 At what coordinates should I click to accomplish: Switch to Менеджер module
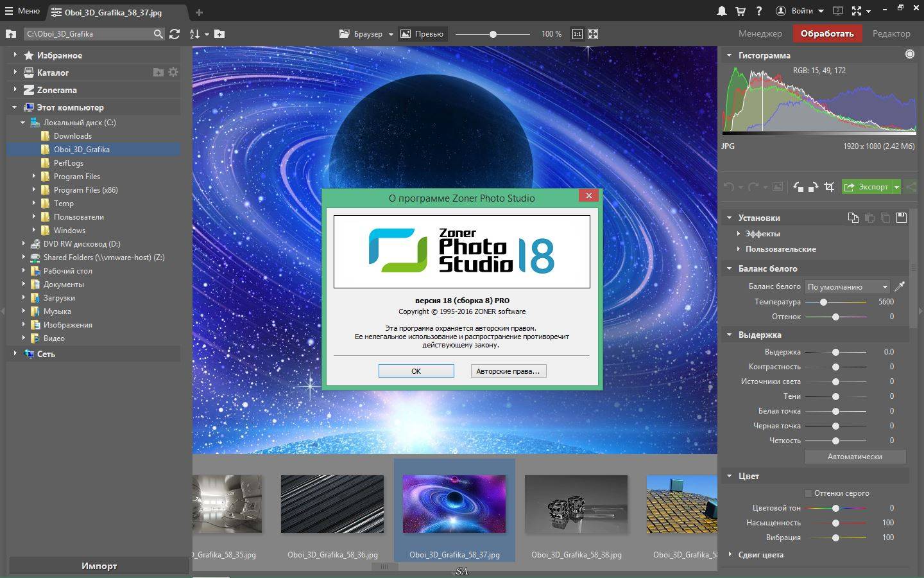click(760, 33)
